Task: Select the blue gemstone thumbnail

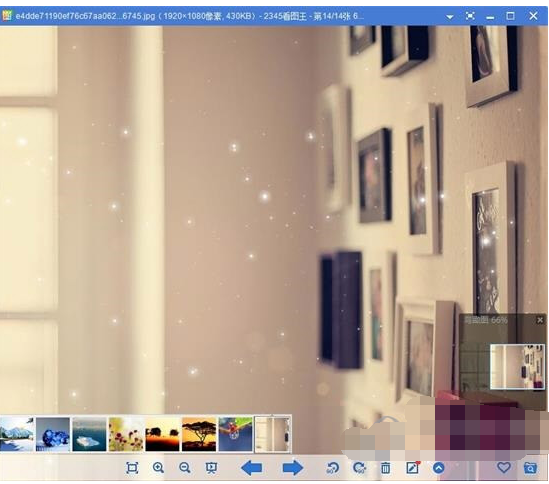Action: (53, 434)
